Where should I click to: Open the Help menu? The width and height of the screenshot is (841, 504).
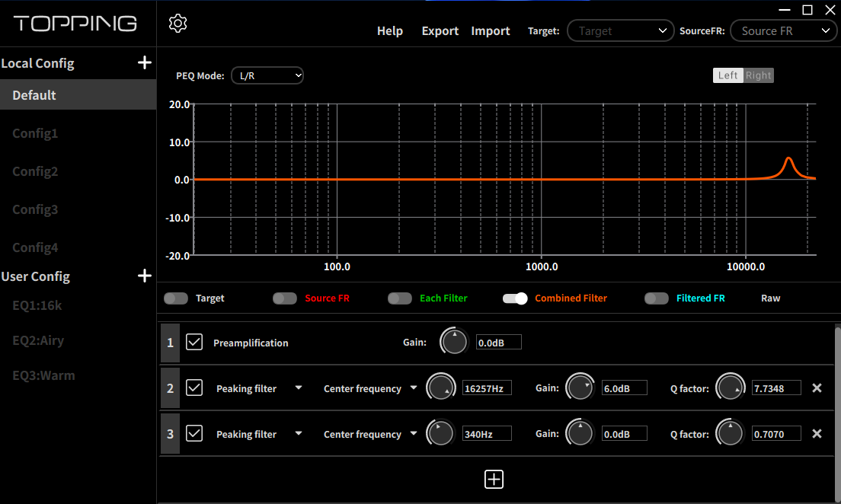390,31
